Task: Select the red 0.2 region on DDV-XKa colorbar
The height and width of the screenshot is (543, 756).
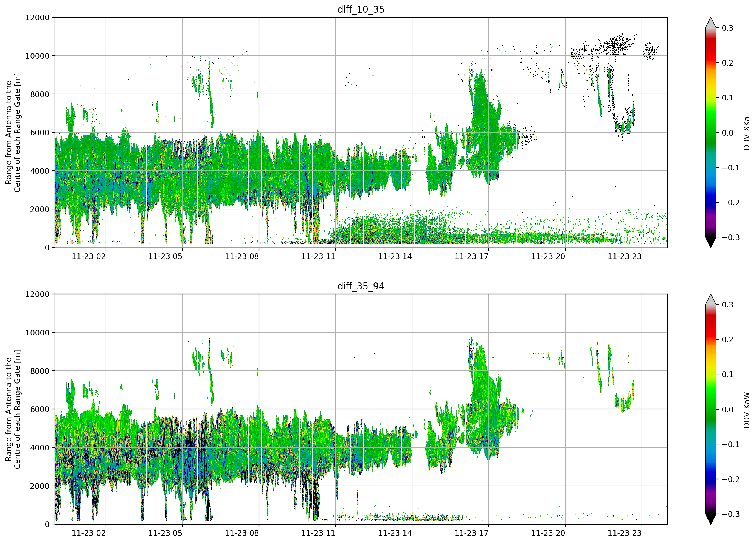Action: 711,63
